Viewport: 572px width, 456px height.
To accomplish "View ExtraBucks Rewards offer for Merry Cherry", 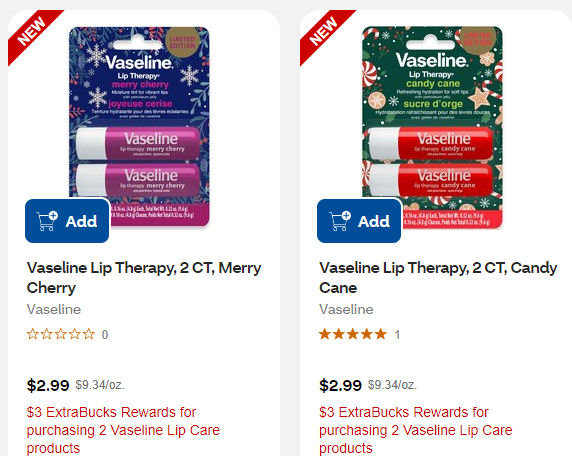I will (x=123, y=430).
